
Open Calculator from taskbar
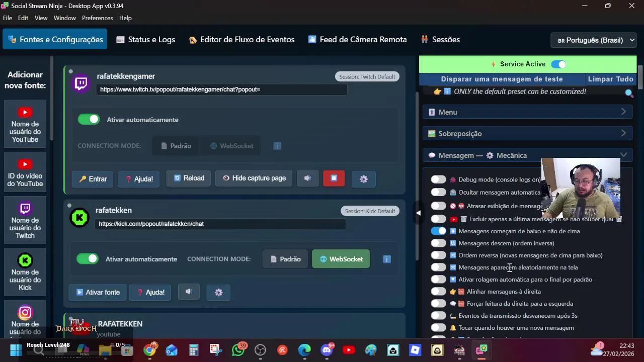tap(194, 350)
